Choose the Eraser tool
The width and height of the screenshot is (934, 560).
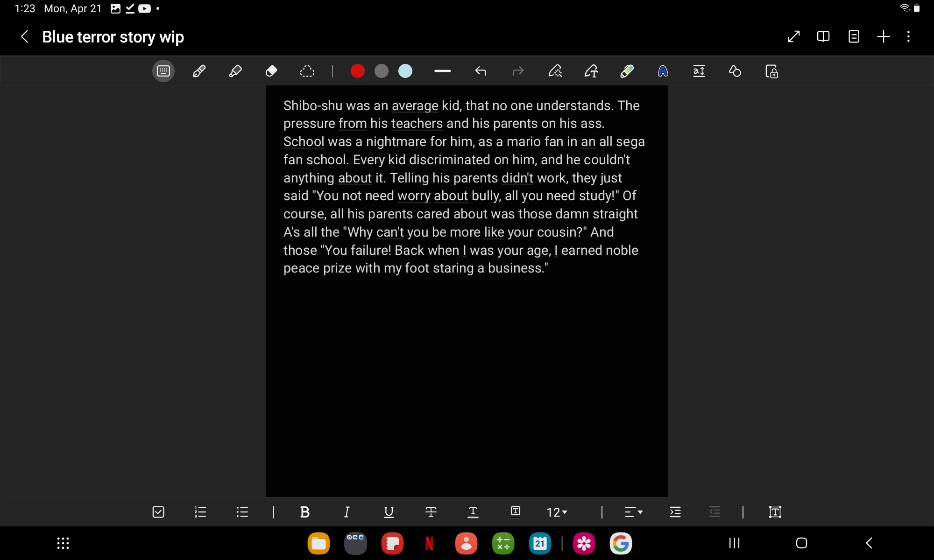(271, 71)
